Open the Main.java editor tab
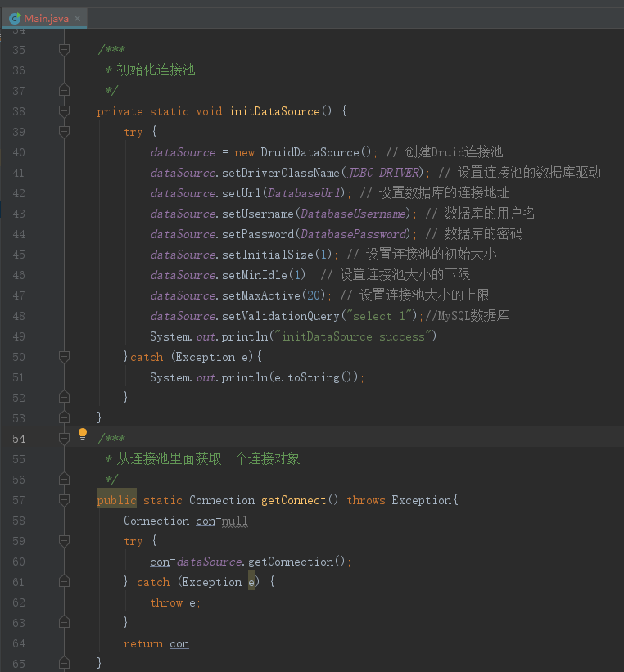 point(44,19)
